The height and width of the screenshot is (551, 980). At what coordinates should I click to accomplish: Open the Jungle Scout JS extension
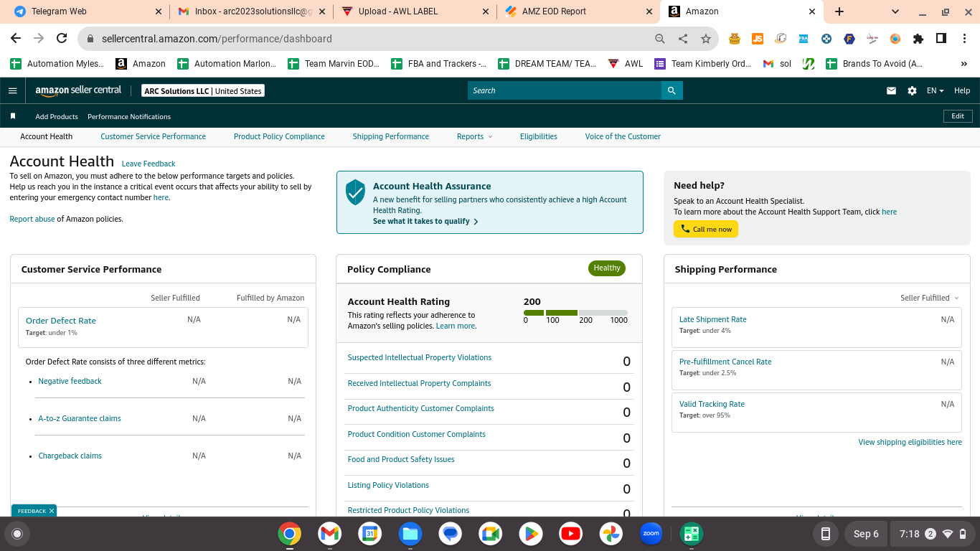pyautogui.click(x=758, y=39)
